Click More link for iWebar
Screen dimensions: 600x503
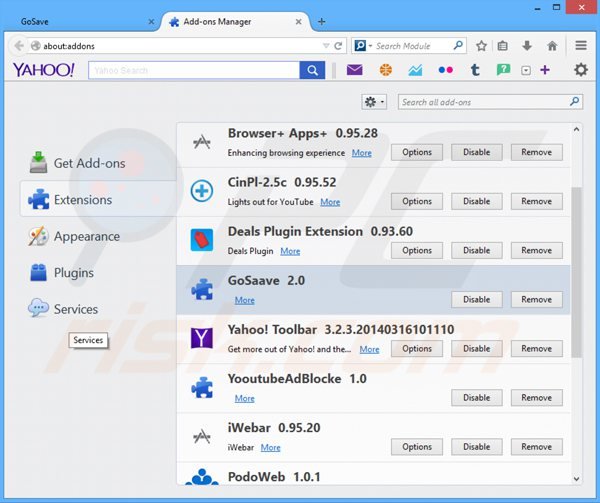tap(271, 448)
